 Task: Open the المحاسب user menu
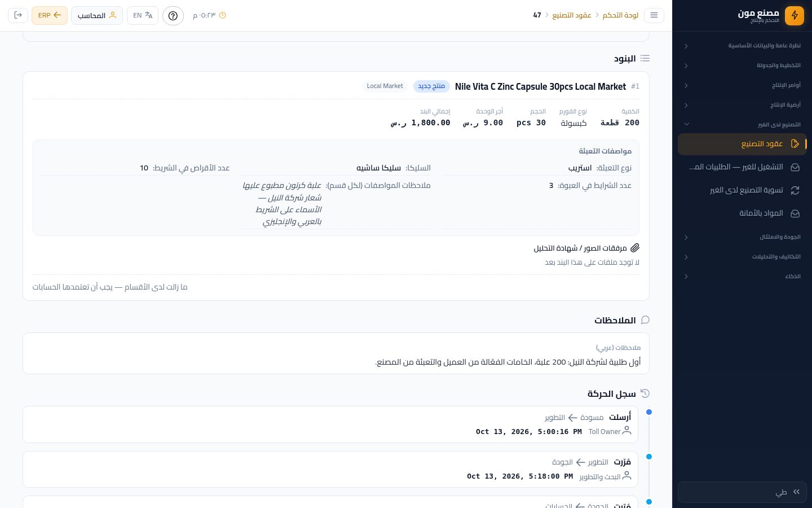pos(97,15)
